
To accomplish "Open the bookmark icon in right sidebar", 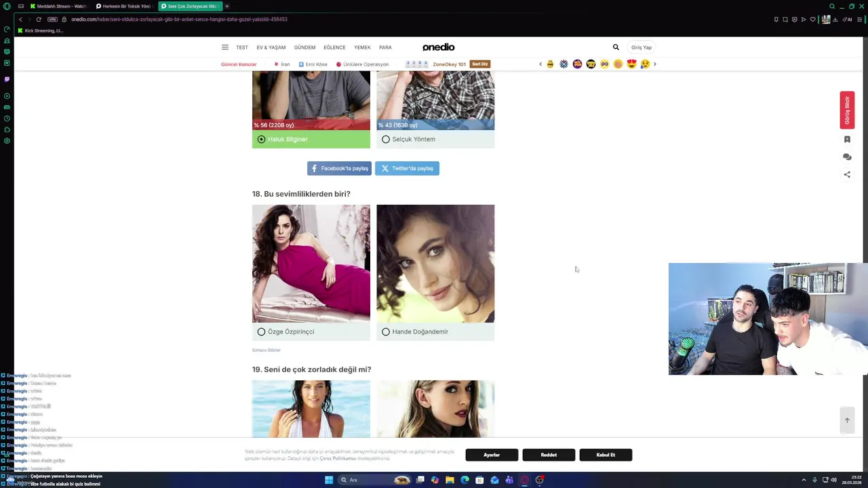I will [847, 140].
